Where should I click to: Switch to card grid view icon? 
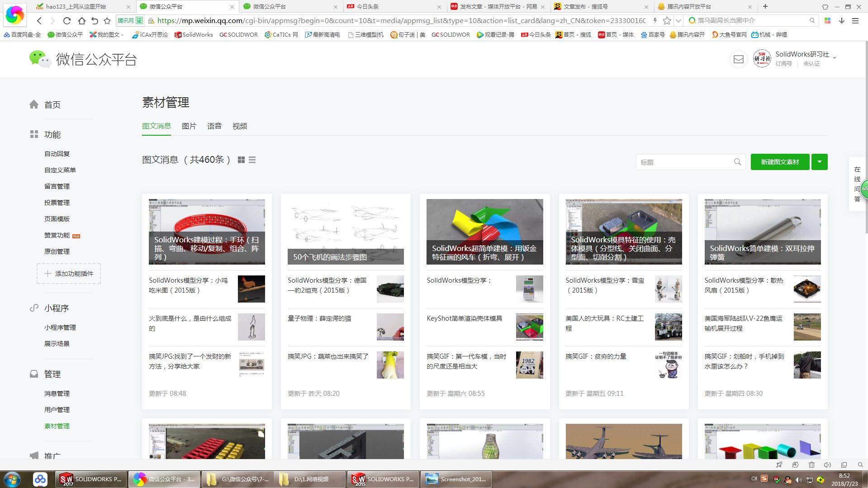(241, 160)
